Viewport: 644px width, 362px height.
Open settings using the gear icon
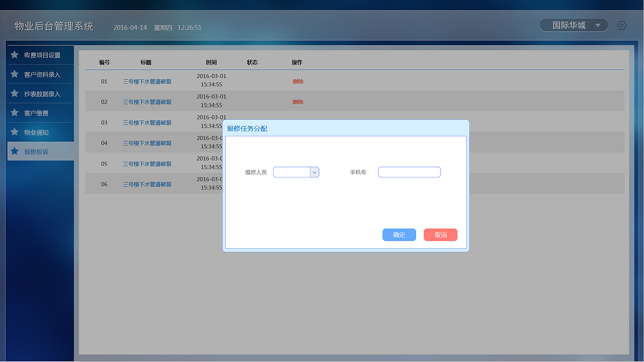[x=622, y=25]
